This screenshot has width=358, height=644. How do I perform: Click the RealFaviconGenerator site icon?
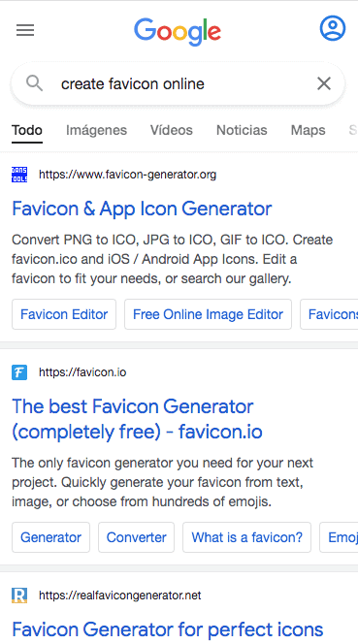pos(19,596)
